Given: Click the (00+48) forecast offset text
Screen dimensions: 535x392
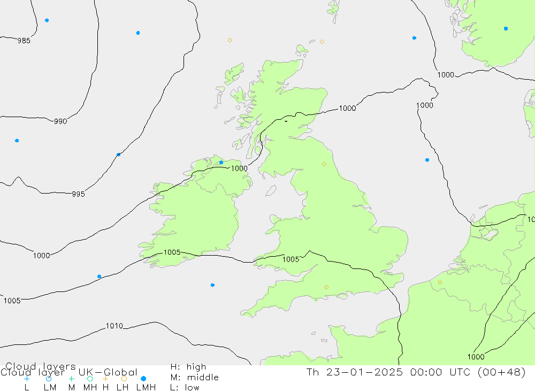Looking at the screenshot, I should 502,372.
